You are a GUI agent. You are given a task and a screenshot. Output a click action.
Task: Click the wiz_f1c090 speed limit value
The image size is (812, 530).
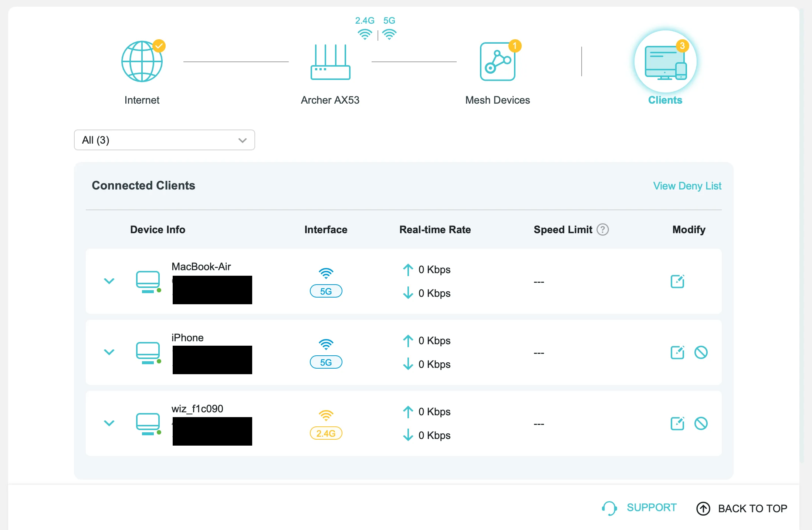539,424
